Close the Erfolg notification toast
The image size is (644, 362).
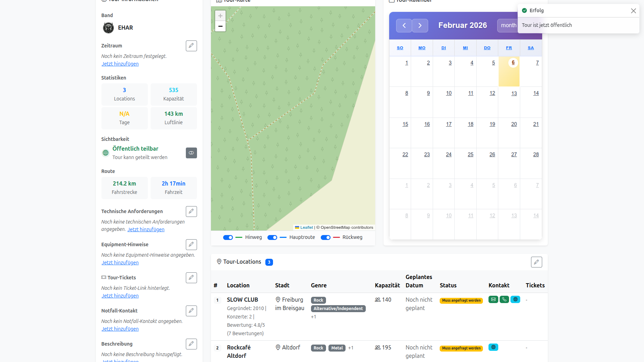(633, 11)
